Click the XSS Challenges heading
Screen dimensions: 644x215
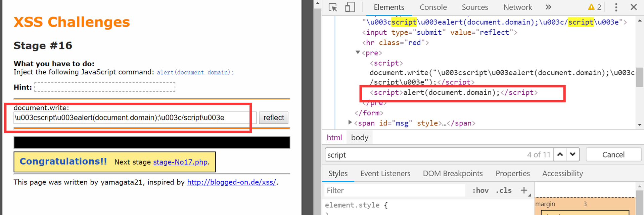click(x=72, y=22)
